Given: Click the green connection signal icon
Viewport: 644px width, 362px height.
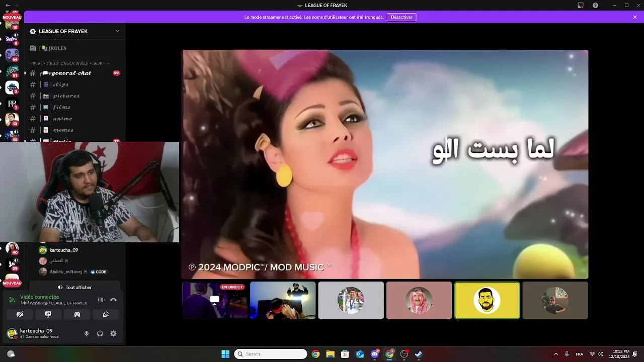Looking at the screenshot, I should 12,300.
